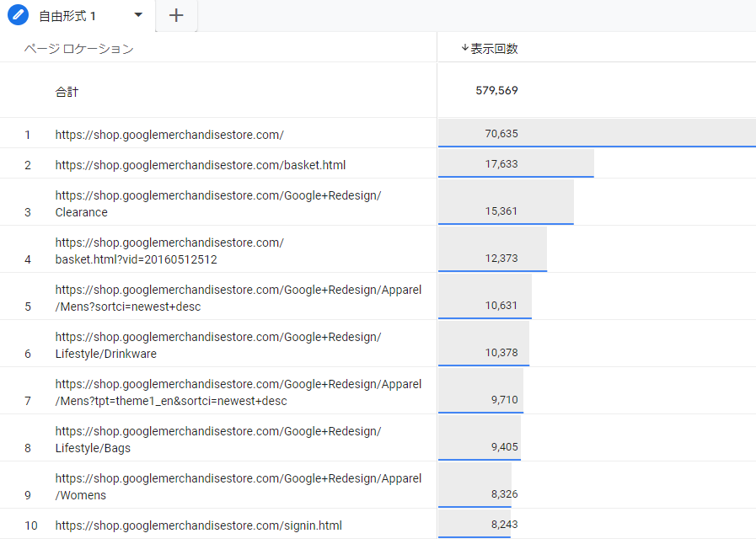This screenshot has height=544, width=756.
Task: Click the 12,373 views cell
Action: coord(501,259)
